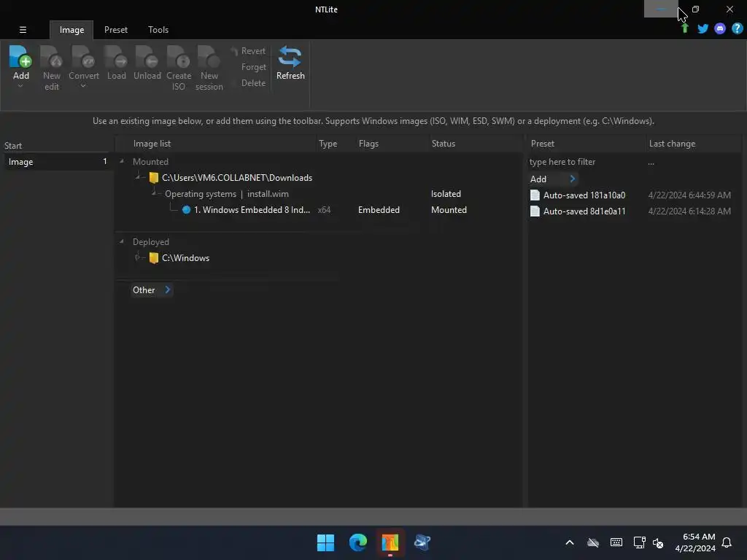Open the Add dropdown arrow under Add
The width and height of the screenshot is (747, 560).
(x=20, y=86)
